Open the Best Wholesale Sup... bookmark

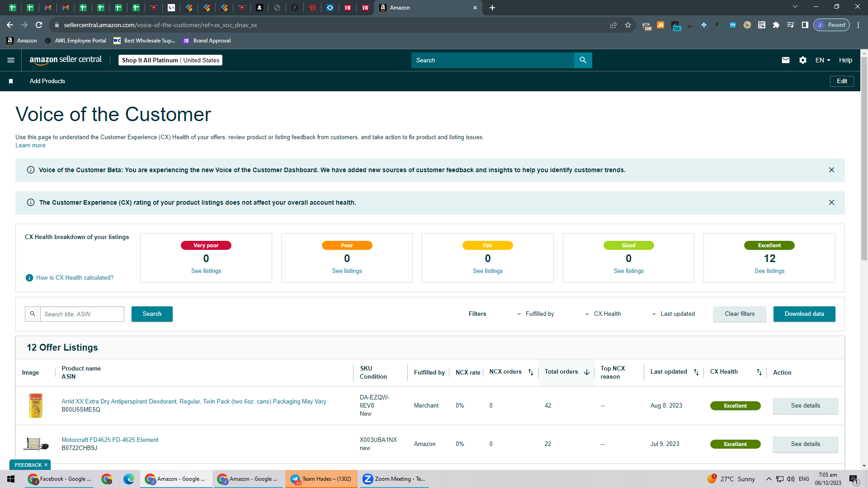click(x=144, y=41)
